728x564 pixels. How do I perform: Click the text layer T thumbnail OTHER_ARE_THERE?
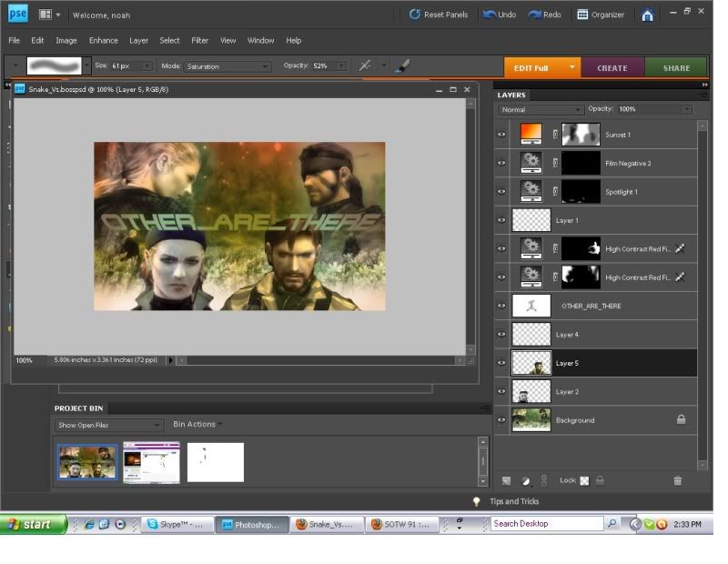pos(531,306)
